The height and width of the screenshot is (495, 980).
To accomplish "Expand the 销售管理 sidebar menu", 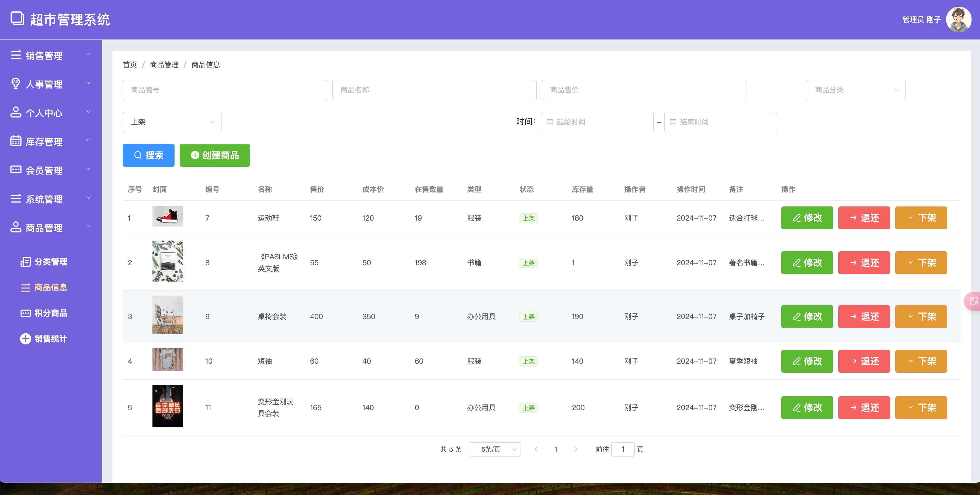I will pyautogui.click(x=51, y=55).
